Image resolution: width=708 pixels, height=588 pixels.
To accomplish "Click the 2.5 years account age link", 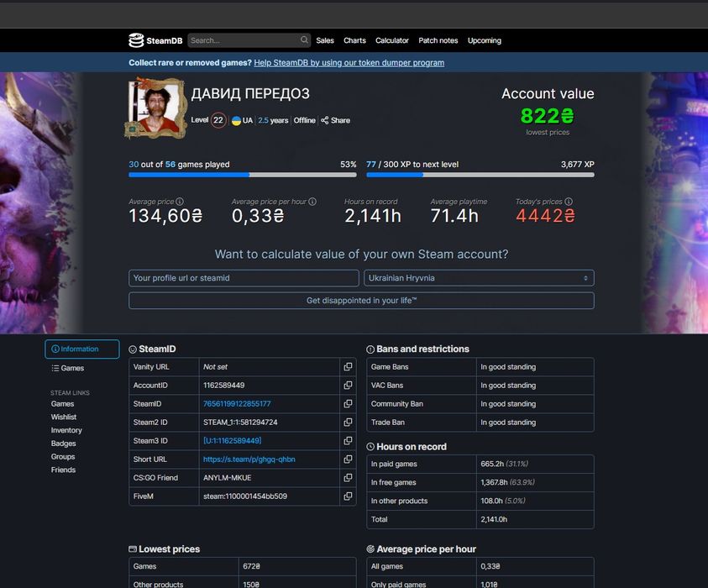I will (273, 120).
